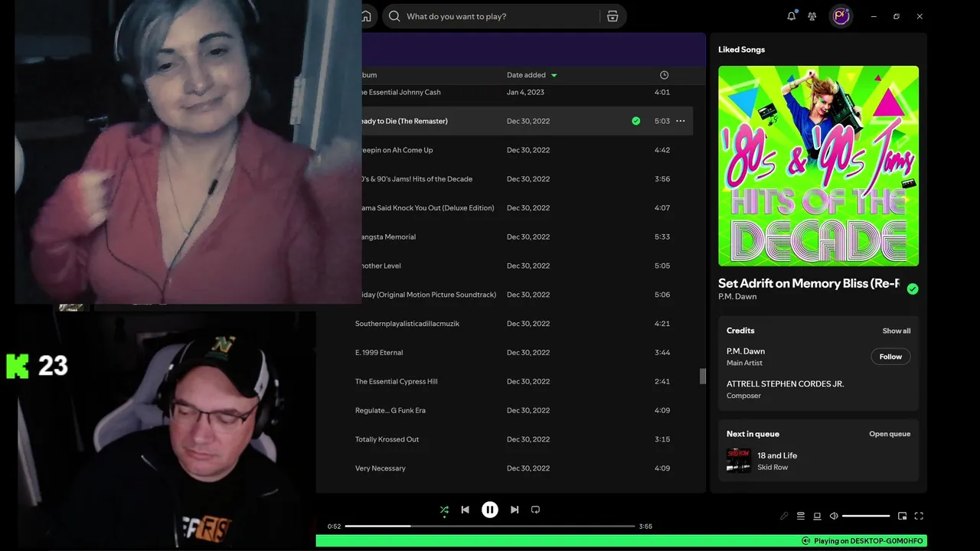Click Open queue link
Viewport: 980px width, 551px height.
click(x=890, y=434)
